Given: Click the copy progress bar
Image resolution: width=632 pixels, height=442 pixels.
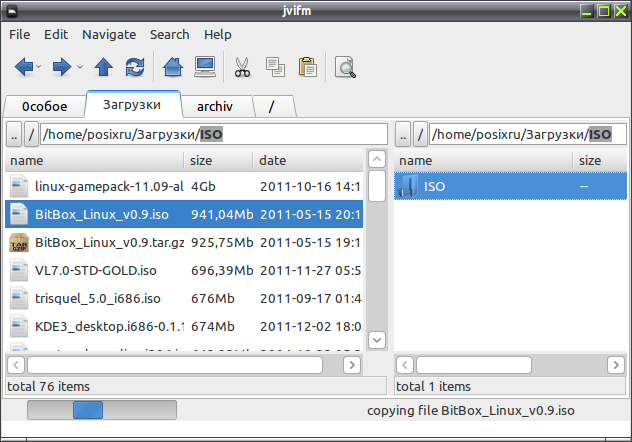Looking at the screenshot, I should tap(102, 410).
